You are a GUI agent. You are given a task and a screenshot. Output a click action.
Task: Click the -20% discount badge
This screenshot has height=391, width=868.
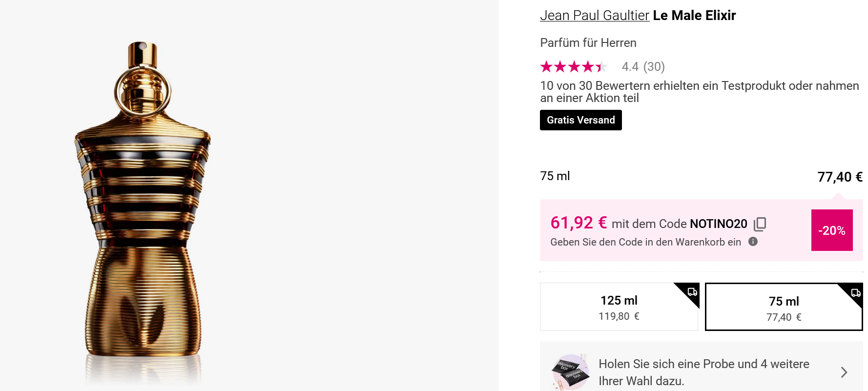(x=831, y=230)
